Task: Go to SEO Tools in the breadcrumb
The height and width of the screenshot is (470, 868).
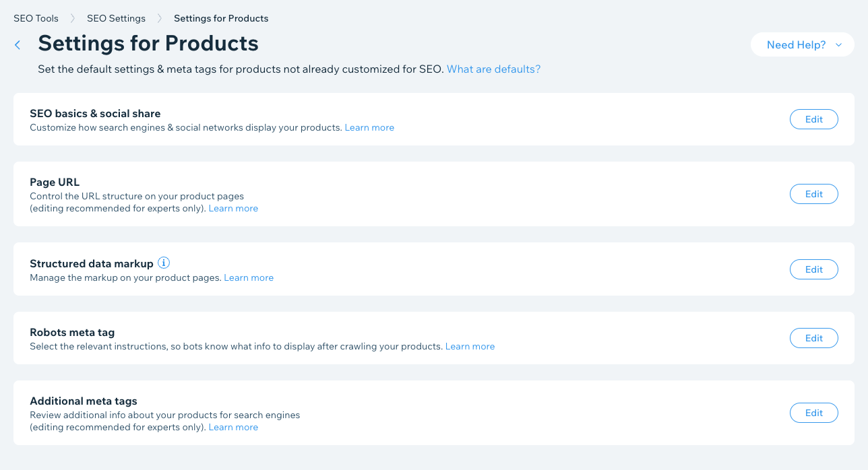Action: pos(36,18)
